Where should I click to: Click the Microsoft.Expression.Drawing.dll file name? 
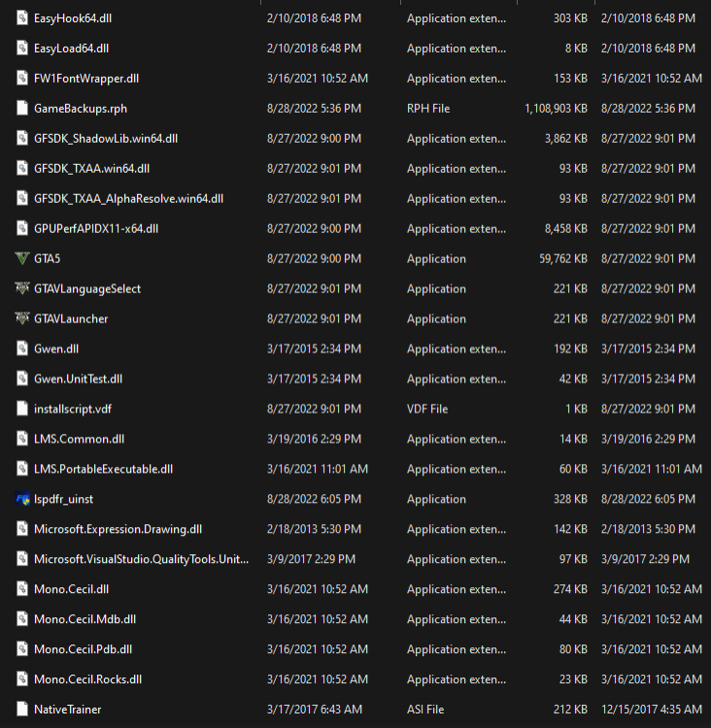tap(118, 529)
